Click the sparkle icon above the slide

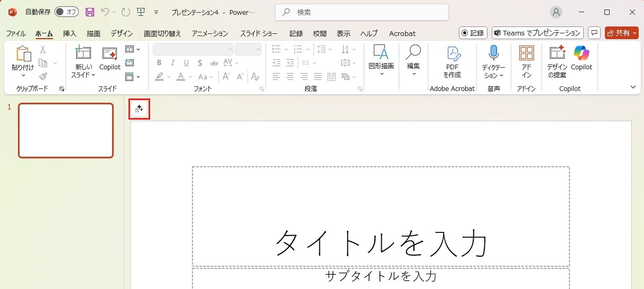[x=139, y=109]
